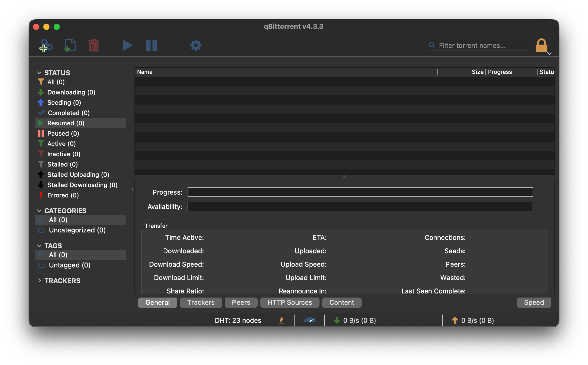This screenshot has height=365, width=588.
Task: Open the Speed graph tab
Action: click(x=534, y=302)
